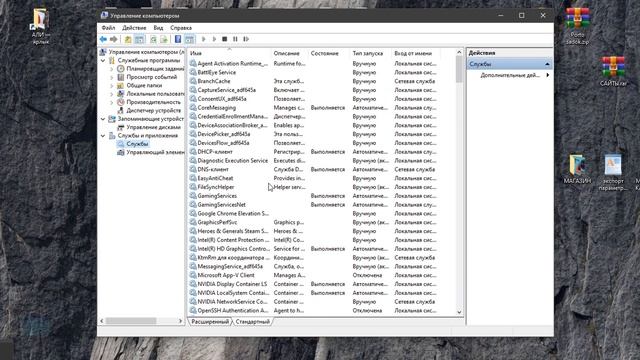
Task: Sort by the Тип запуска column header
Action: [371, 53]
